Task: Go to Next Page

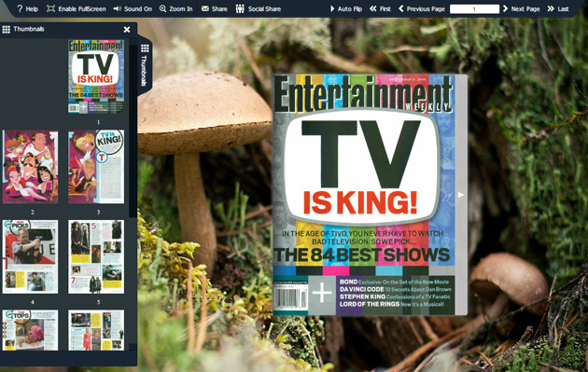Action: tap(521, 8)
